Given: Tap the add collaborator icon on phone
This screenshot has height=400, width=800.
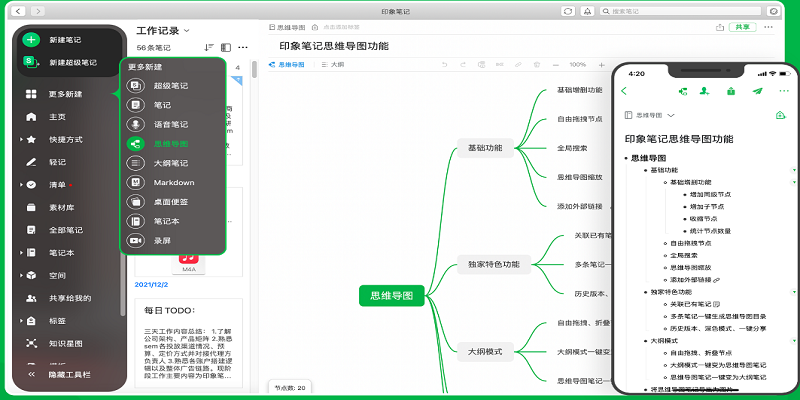Looking at the screenshot, I should click(x=705, y=91).
